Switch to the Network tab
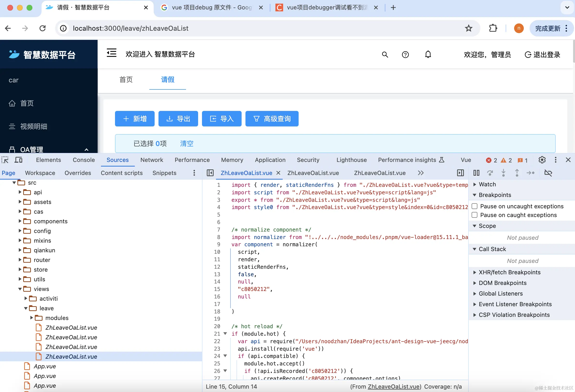Screen dimensions: 575x392 click(152, 160)
